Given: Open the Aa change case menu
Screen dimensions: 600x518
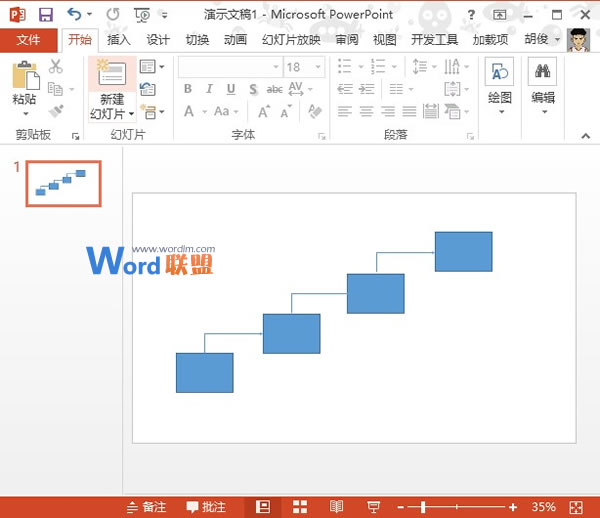Looking at the screenshot, I should tap(226, 111).
